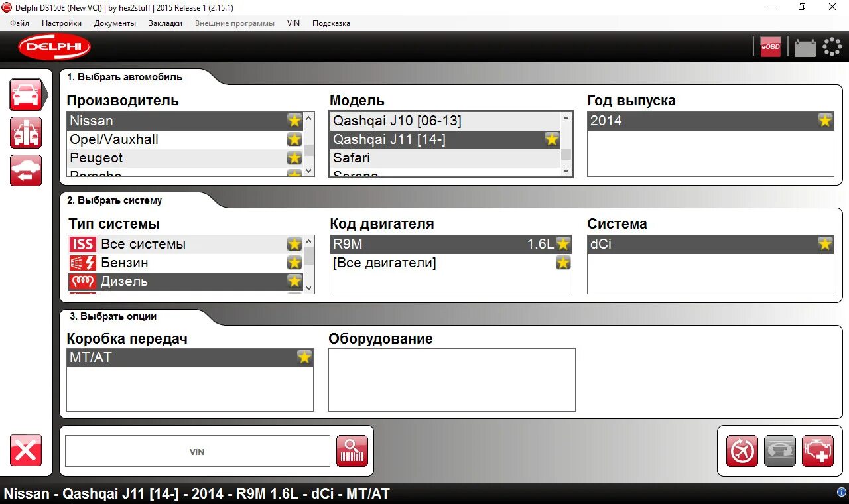Toggle favorite star for Бензин
Image resolution: width=849 pixels, height=504 pixels.
pyautogui.click(x=294, y=263)
